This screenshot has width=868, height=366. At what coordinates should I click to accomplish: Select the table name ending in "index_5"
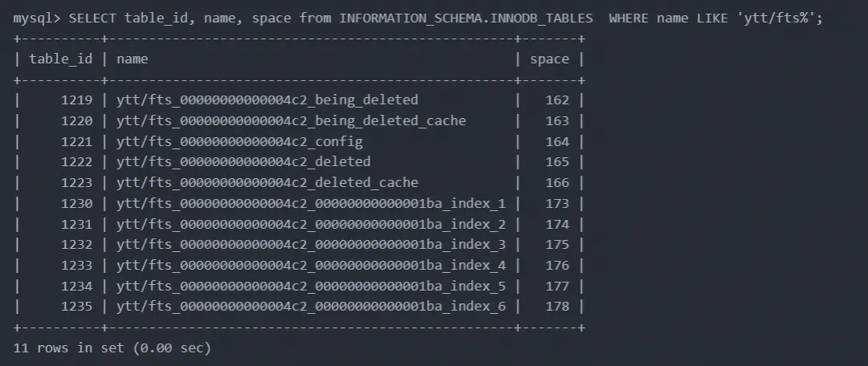[311, 287]
